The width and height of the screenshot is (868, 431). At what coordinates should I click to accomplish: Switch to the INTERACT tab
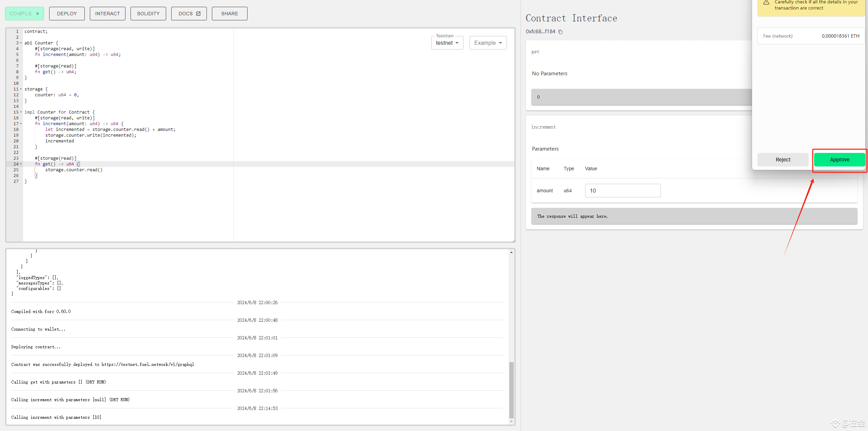[x=107, y=14]
